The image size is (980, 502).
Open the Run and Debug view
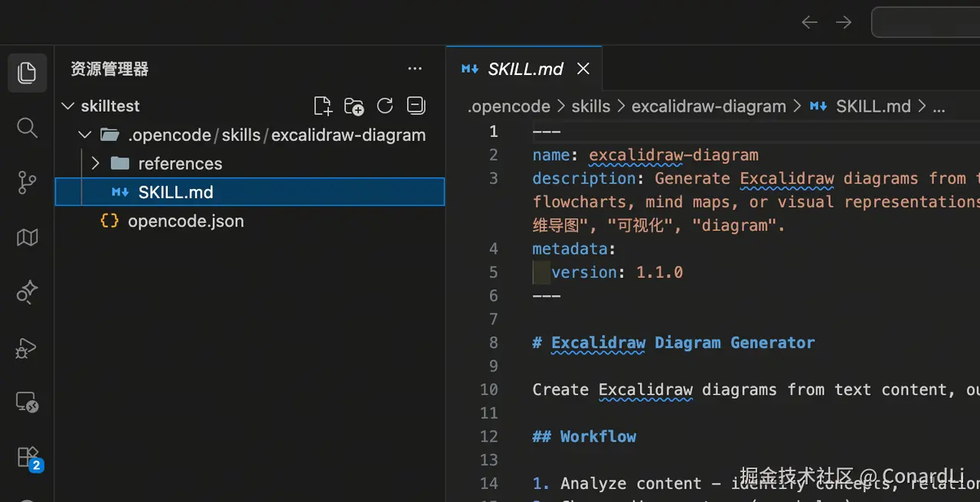click(27, 348)
